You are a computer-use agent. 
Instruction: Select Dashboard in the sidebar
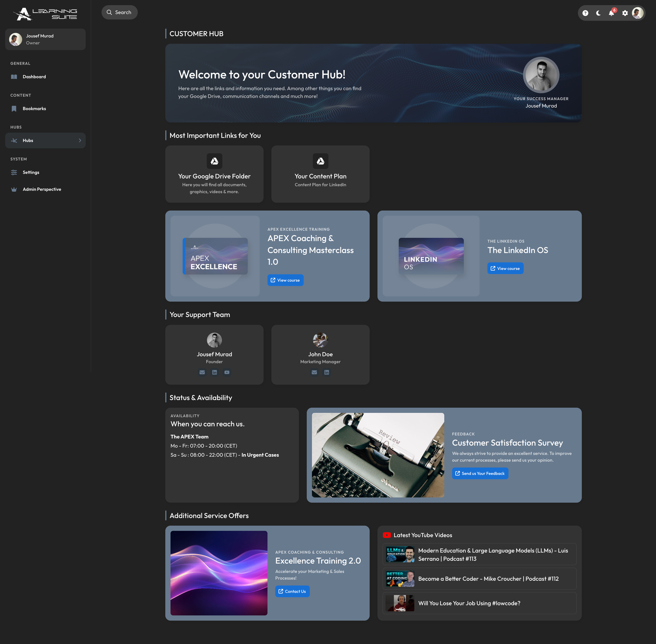(34, 76)
